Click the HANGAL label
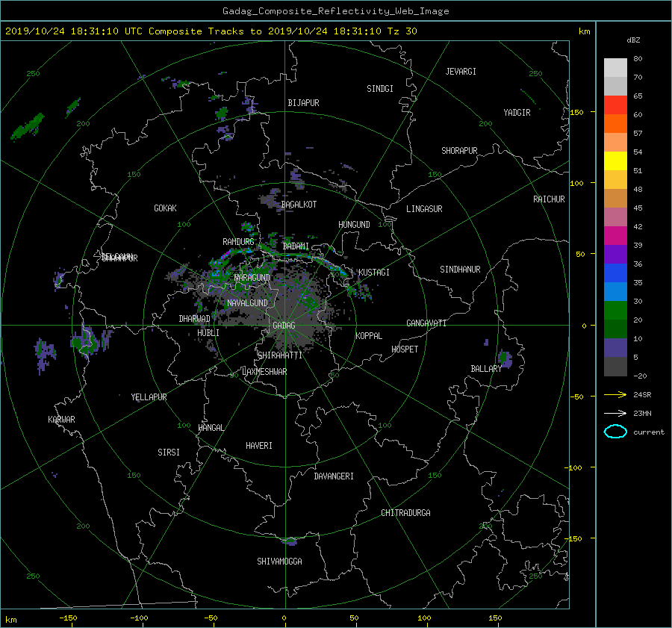Viewport: 672px width, 628px height. (x=211, y=428)
